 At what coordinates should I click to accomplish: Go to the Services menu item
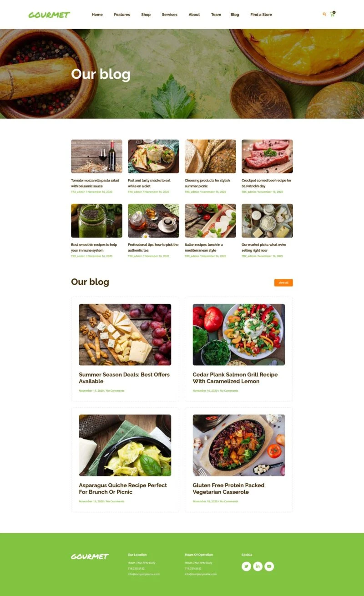170,15
